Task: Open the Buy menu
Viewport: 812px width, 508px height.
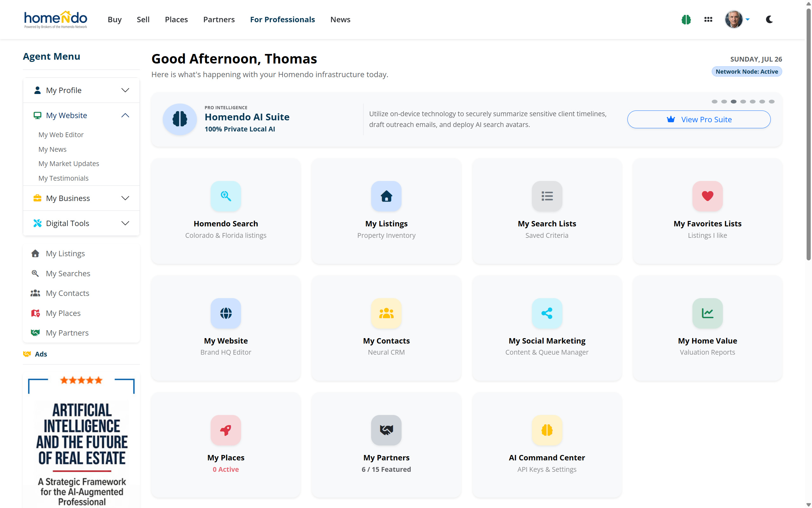Action: (x=115, y=19)
